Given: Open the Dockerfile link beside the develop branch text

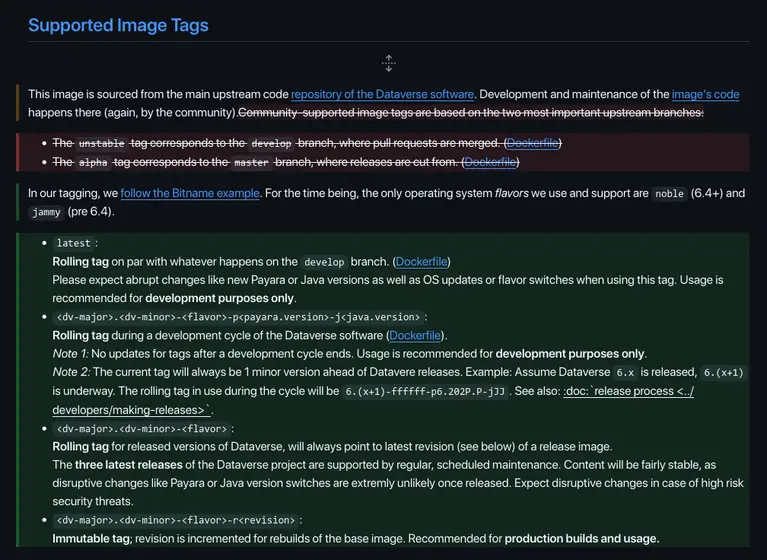Looking at the screenshot, I should 421,261.
